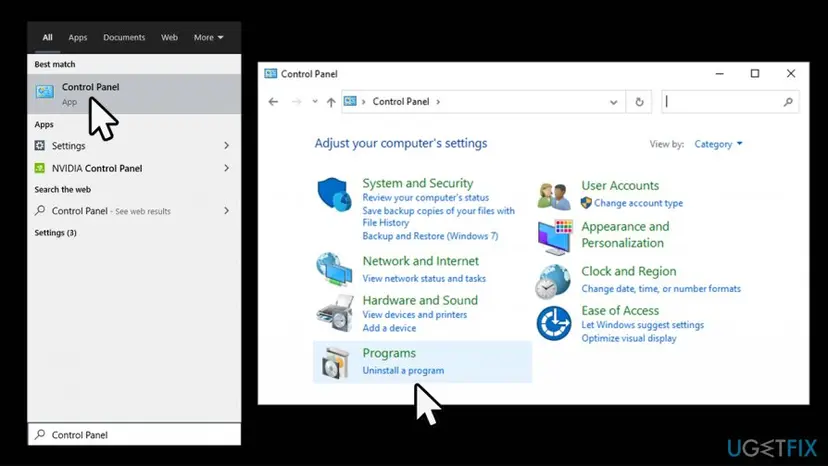This screenshot has height=467, width=828.
Task: Select the All search tab
Action: click(x=48, y=38)
